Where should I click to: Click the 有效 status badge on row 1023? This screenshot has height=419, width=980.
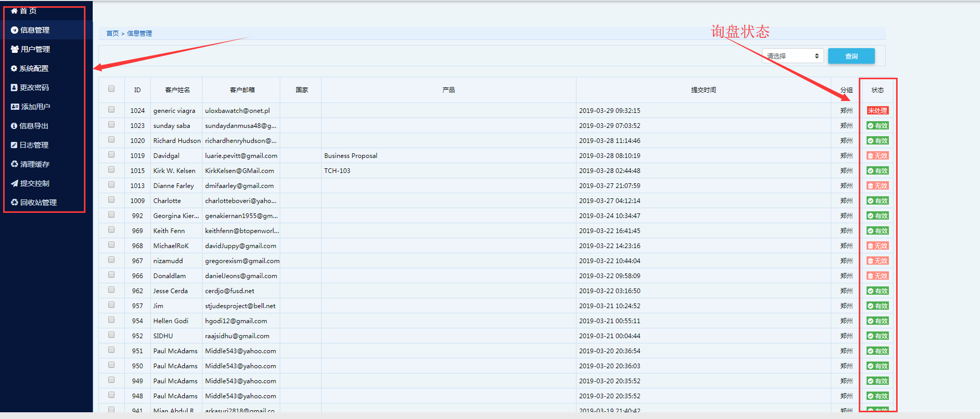pyautogui.click(x=878, y=125)
